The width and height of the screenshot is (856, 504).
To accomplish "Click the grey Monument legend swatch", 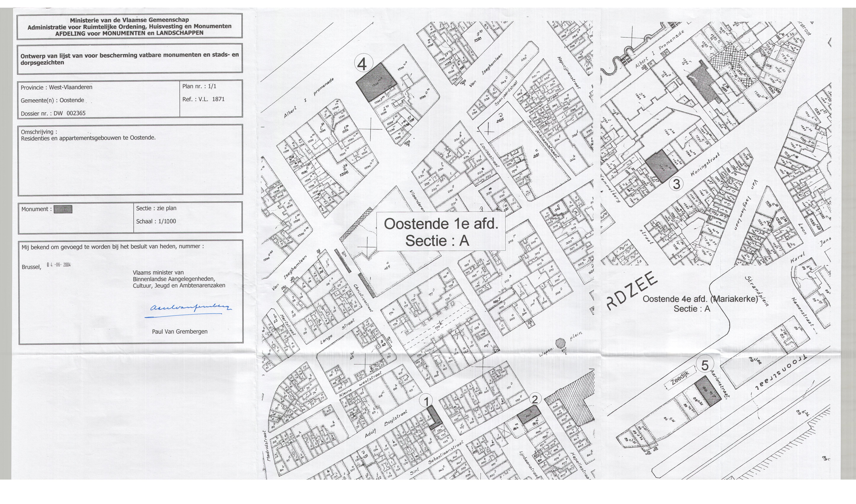I will 63,209.
